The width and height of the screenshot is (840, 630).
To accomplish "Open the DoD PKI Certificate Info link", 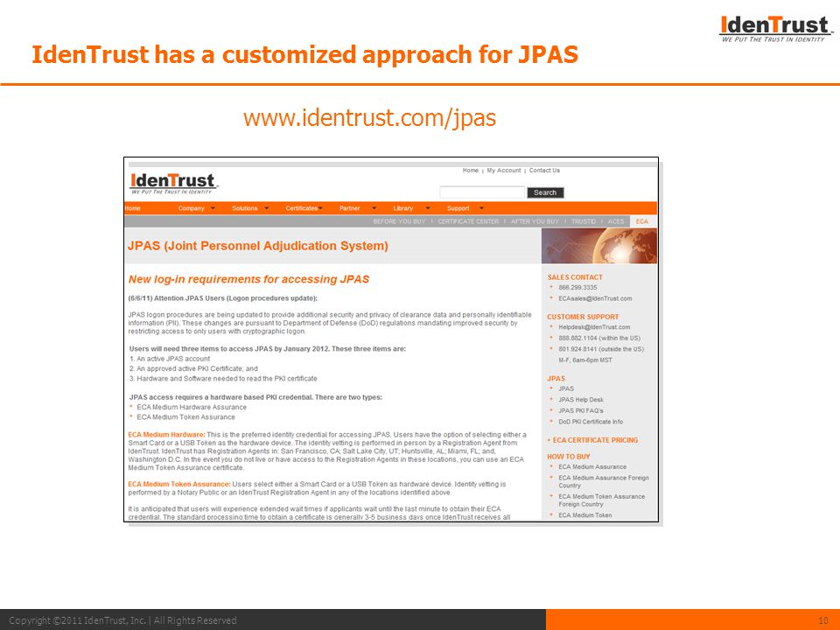I will (x=591, y=422).
